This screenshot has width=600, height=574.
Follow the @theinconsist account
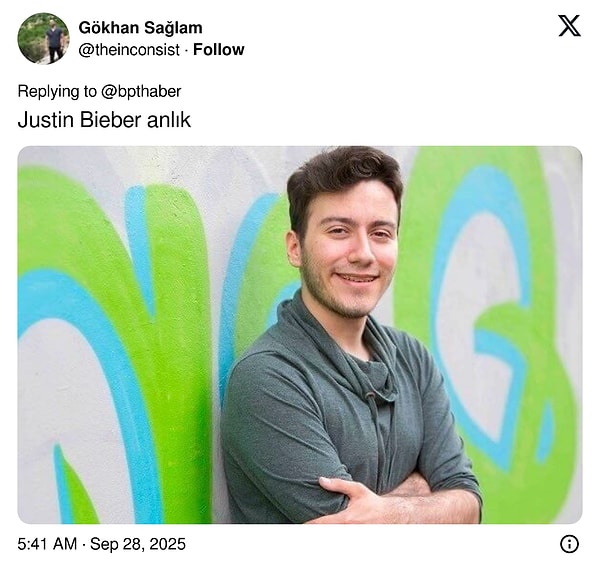click(218, 49)
